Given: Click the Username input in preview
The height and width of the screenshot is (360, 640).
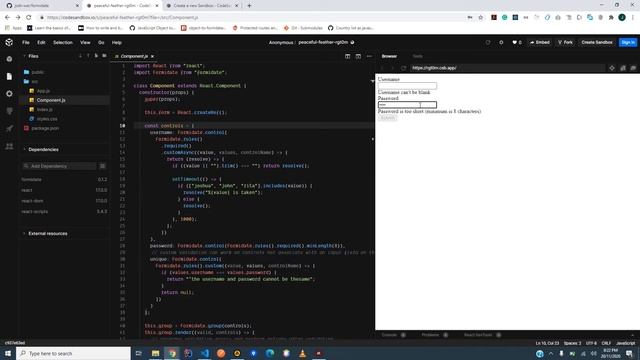Looking at the screenshot, I should (x=407, y=86).
